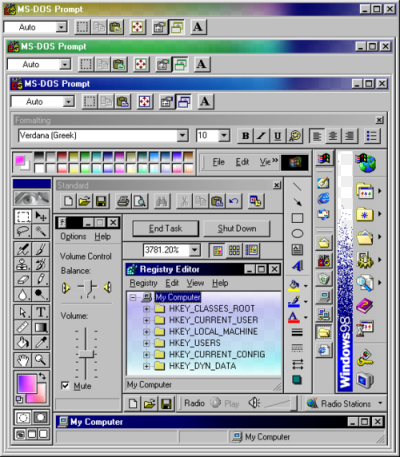Select the rectangular Marquee tool
This screenshot has height=457, width=400.
click(23, 216)
